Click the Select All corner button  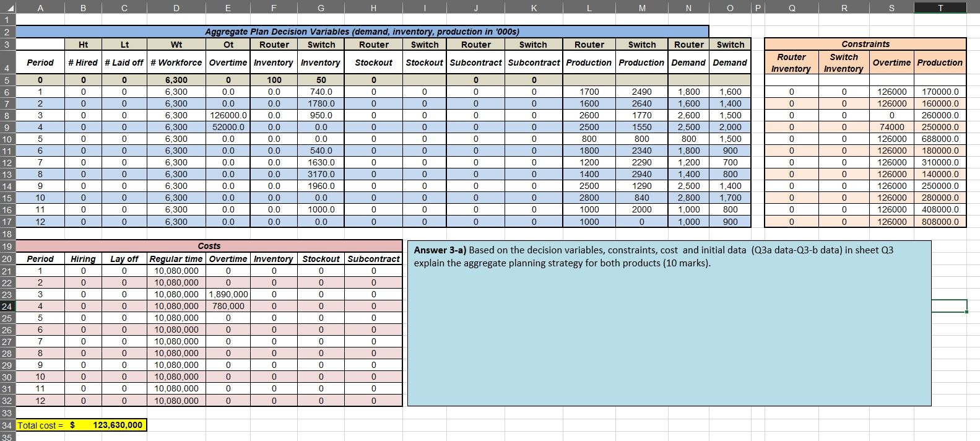pos(7,7)
